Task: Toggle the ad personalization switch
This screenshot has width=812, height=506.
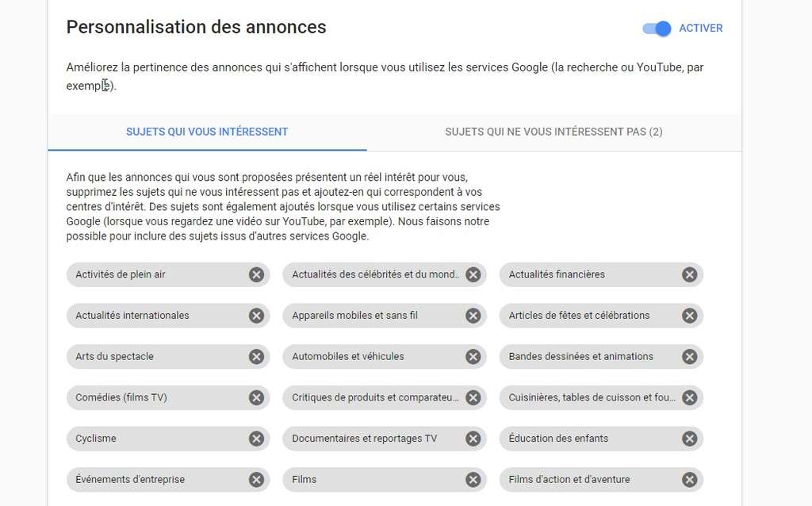Action: [x=657, y=29]
